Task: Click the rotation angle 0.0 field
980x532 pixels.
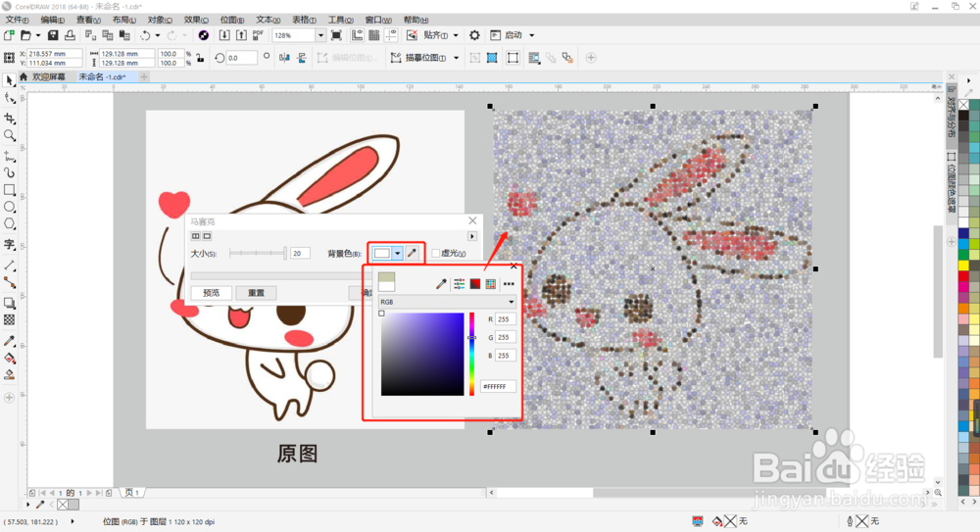Action: coord(241,58)
